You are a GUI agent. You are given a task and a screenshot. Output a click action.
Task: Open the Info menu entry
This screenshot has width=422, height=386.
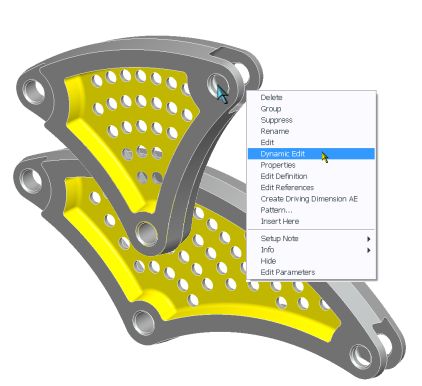(x=267, y=250)
